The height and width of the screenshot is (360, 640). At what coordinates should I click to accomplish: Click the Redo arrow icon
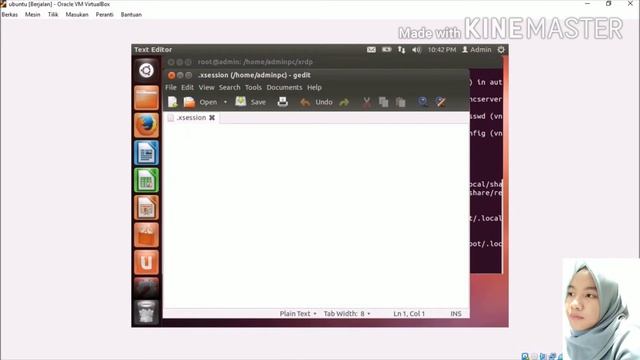pyautogui.click(x=344, y=102)
